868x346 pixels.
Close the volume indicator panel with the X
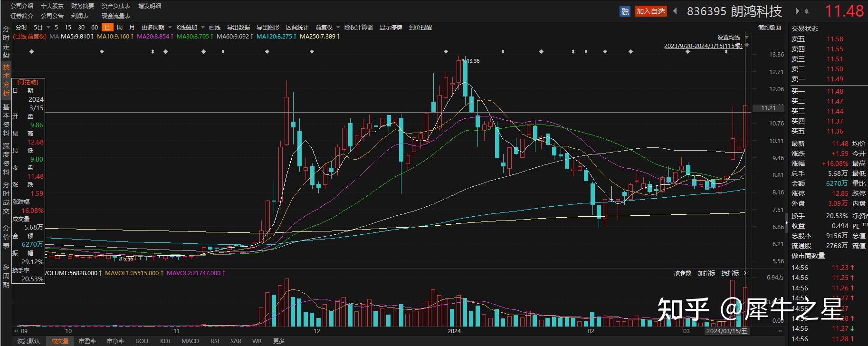746,273
